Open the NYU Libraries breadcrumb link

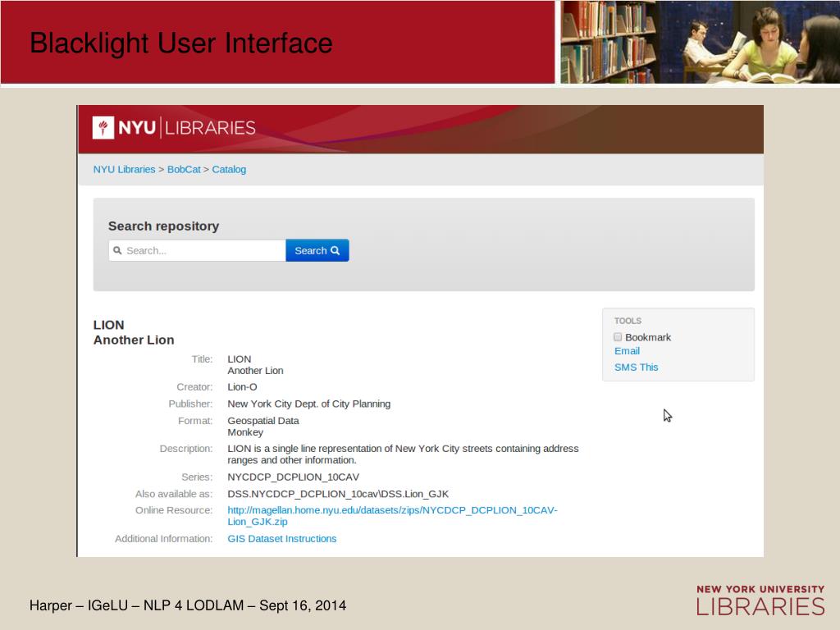(125, 169)
